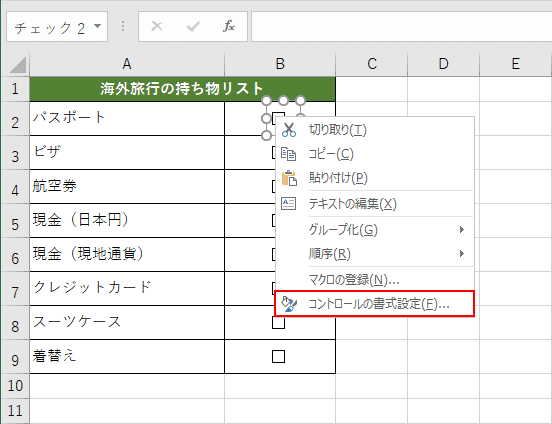Expand the 順序(R) submenu arrow
552x424 pixels.
pyautogui.click(x=462, y=254)
